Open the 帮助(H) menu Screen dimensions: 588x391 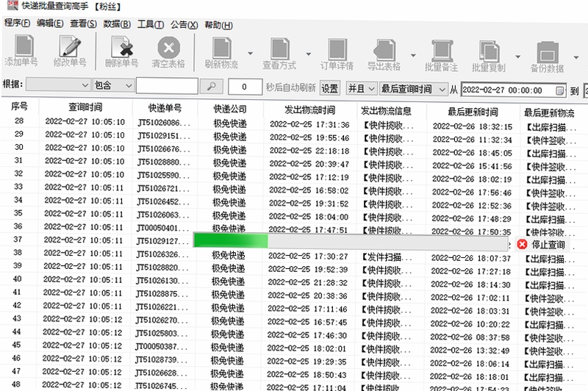[x=218, y=25]
